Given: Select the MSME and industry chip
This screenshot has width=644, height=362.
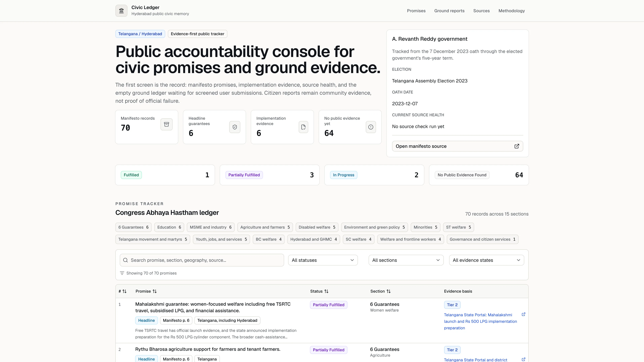Looking at the screenshot, I should (211, 227).
